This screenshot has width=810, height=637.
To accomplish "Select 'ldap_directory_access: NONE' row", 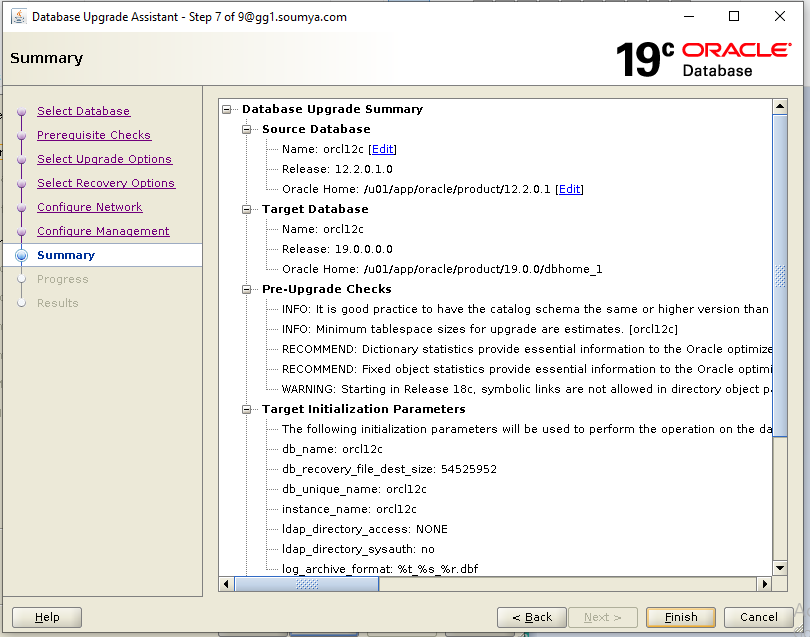I will pyautogui.click(x=364, y=530).
